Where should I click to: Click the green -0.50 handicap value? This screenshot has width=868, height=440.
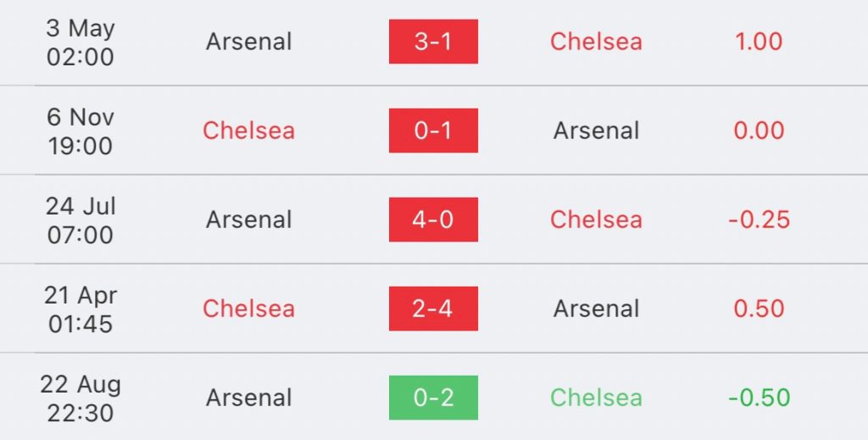point(759,398)
